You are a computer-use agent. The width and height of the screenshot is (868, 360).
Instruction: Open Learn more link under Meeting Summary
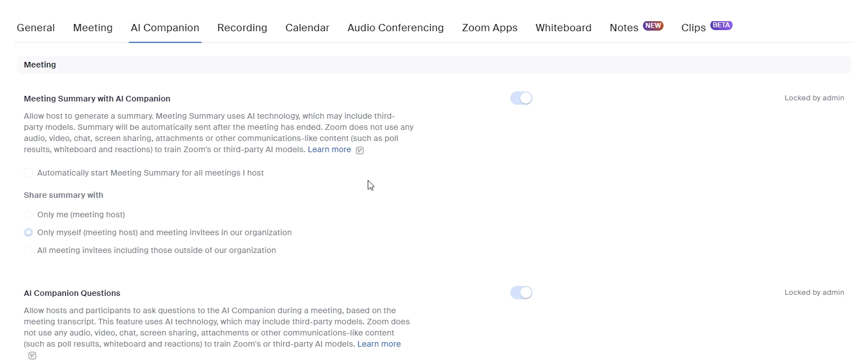(x=329, y=149)
